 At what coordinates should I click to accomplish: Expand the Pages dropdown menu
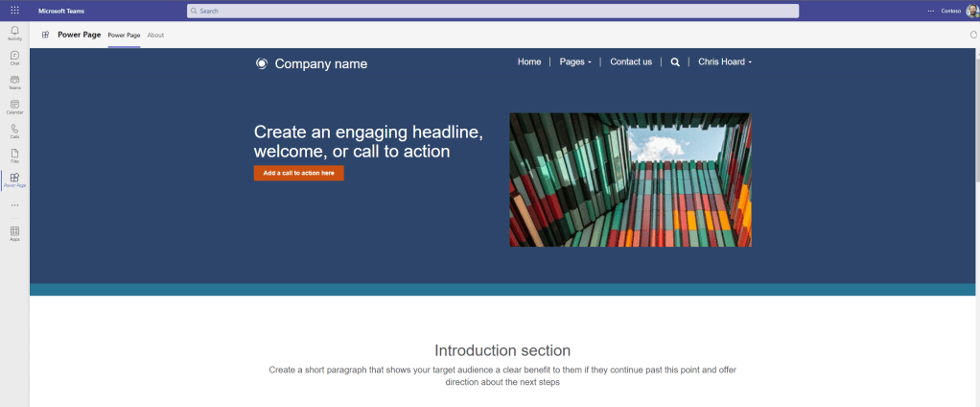tap(575, 62)
